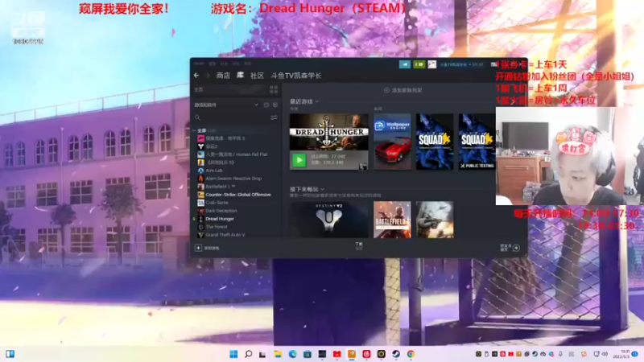
Task: Toggle sort by recent activity clock icon
Action: [266, 105]
